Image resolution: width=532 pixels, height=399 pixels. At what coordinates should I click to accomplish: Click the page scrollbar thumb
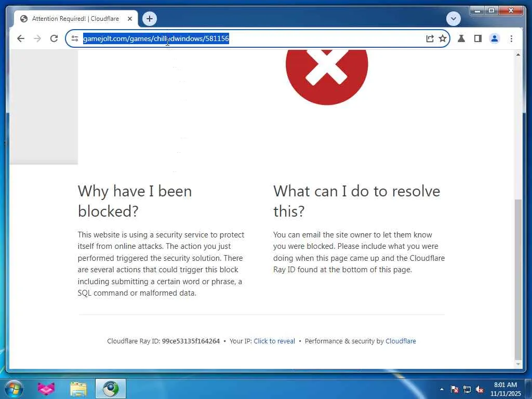[518, 279]
